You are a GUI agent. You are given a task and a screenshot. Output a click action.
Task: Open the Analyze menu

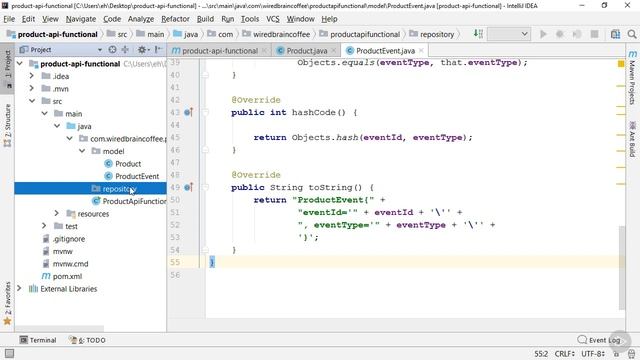coord(141,19)
